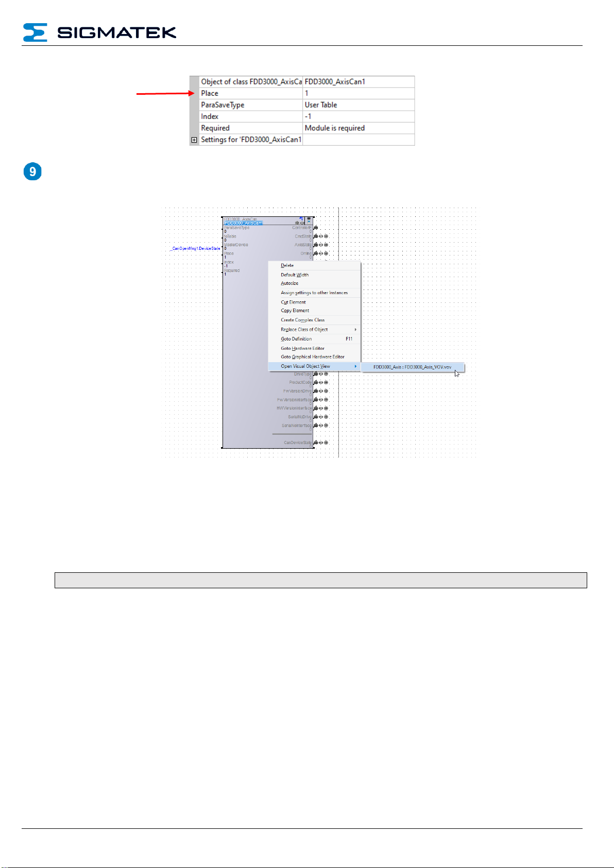Viewport: 614px width, 868px height.
Task: Select Delete in the context menu
Action: [287, 266]
